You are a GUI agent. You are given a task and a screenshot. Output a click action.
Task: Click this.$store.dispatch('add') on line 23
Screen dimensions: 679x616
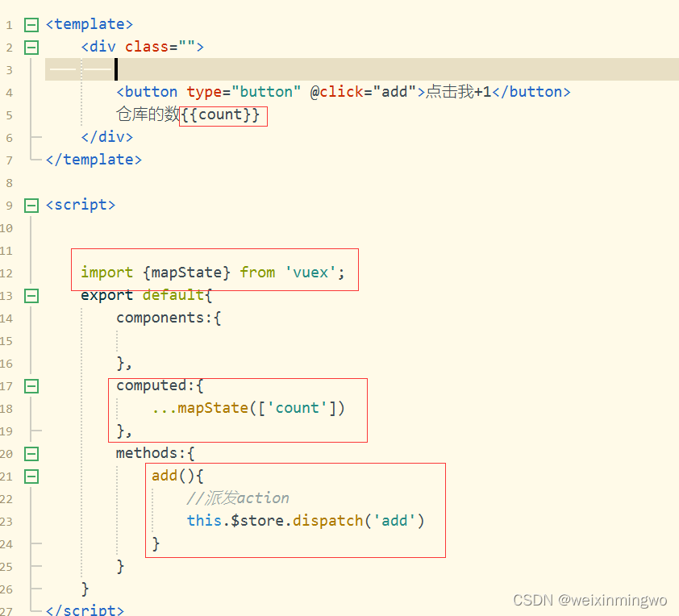point(306,521)
